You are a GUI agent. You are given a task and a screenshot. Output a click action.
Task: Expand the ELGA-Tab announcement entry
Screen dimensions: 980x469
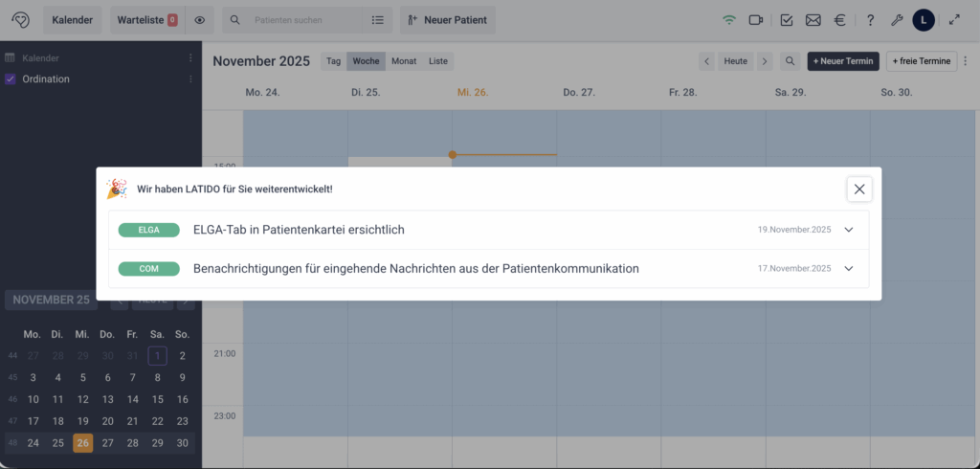click(848, 230)
